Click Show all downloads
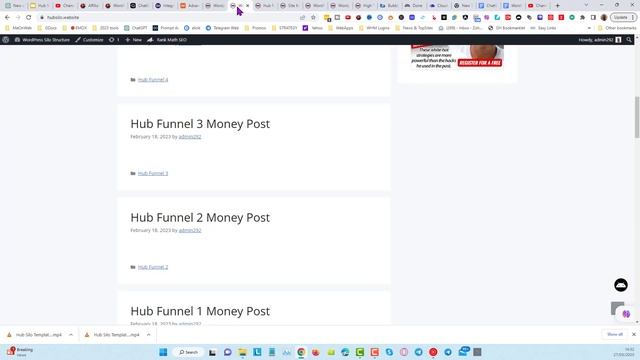 (x=615, y=334)
